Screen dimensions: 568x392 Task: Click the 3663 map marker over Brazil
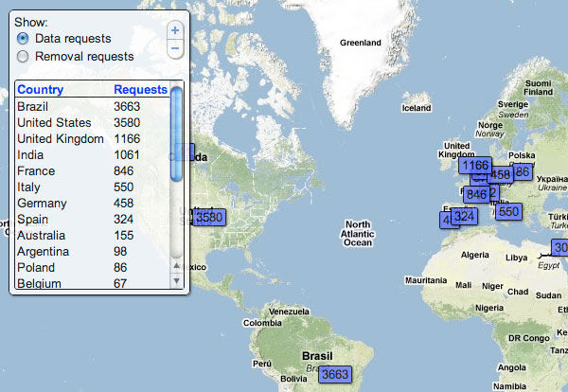click(335, 374)
